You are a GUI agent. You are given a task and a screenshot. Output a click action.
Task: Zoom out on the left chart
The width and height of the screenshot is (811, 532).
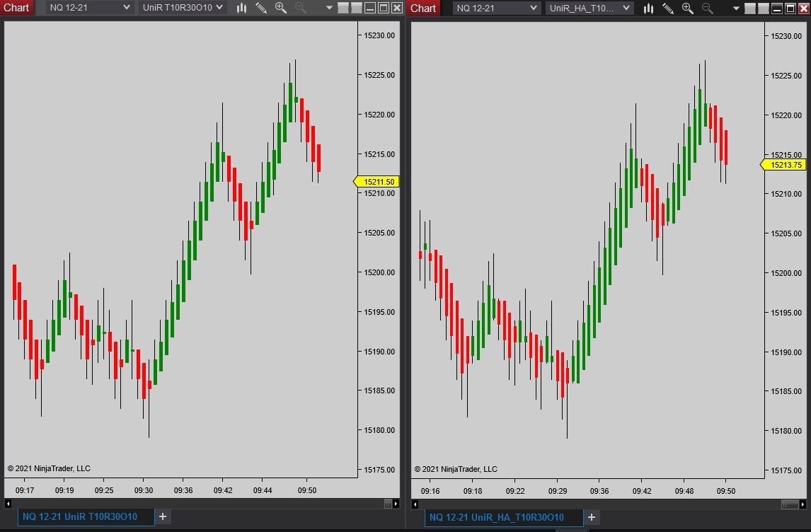coord(301,8)
